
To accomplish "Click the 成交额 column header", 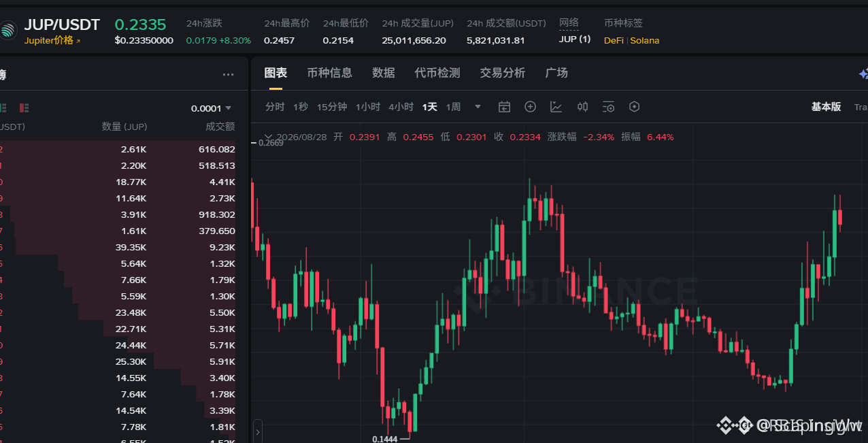I will click(220, 127).
